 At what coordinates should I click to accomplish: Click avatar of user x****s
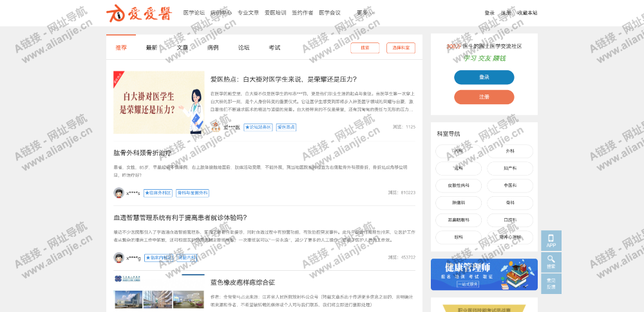[118, 193]
